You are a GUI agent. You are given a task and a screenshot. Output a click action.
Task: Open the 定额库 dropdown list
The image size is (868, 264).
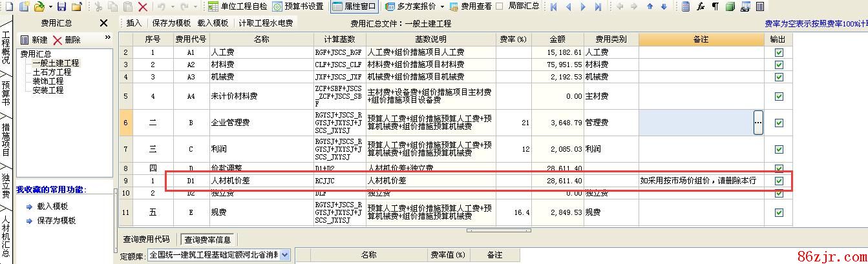point(285,255)
